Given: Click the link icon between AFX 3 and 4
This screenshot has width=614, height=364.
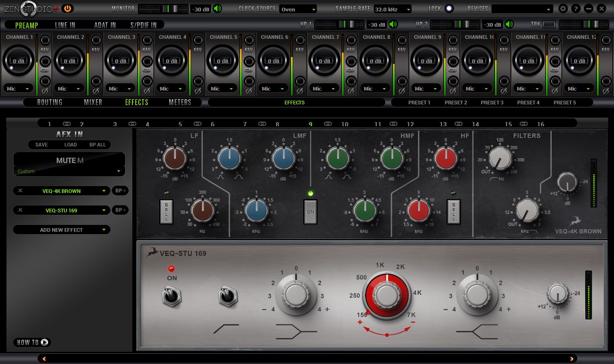Looking at the screenshot, I should tap(132, 124).
